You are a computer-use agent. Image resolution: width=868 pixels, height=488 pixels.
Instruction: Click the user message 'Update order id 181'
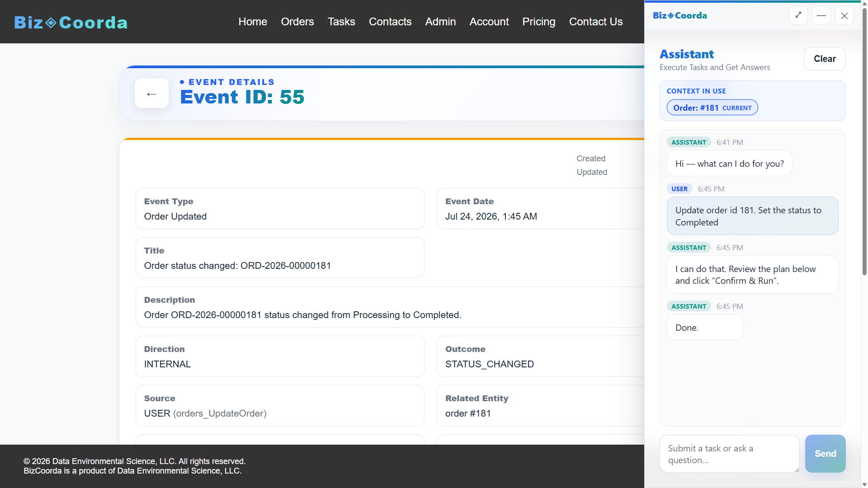pyautogui.click(x=752, y=216)
